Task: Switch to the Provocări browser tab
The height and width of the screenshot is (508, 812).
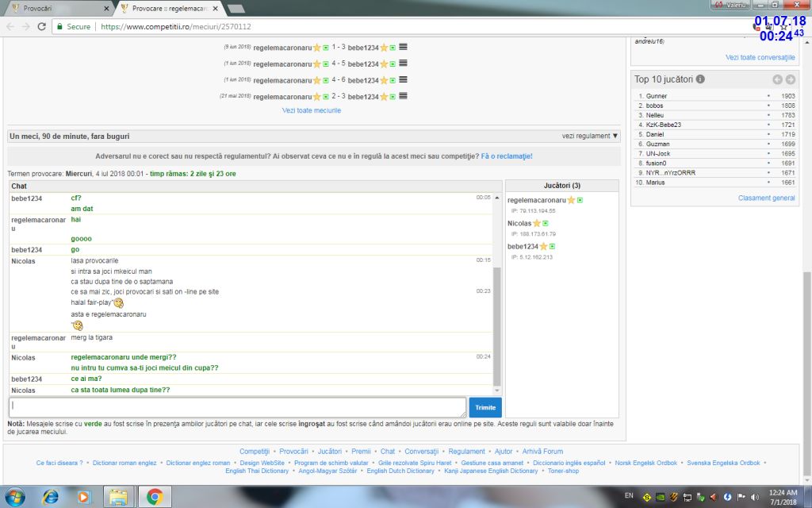Action: (59, 8)
